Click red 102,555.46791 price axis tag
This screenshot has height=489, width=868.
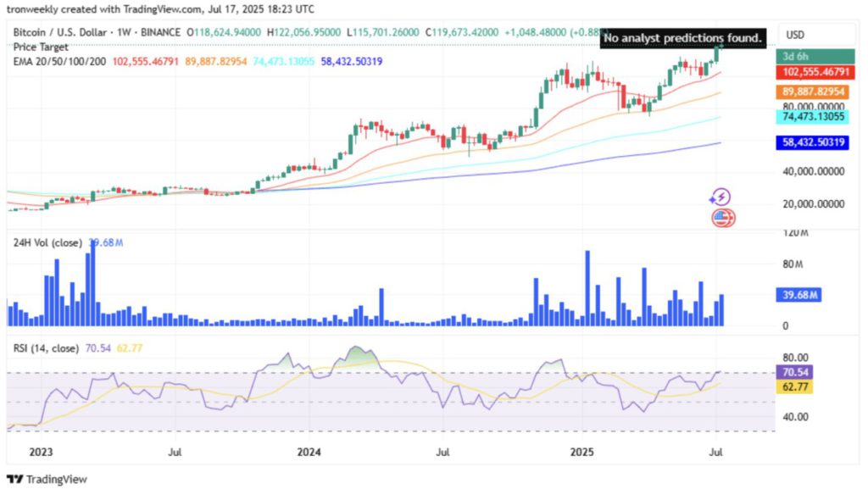click(815, 72)
